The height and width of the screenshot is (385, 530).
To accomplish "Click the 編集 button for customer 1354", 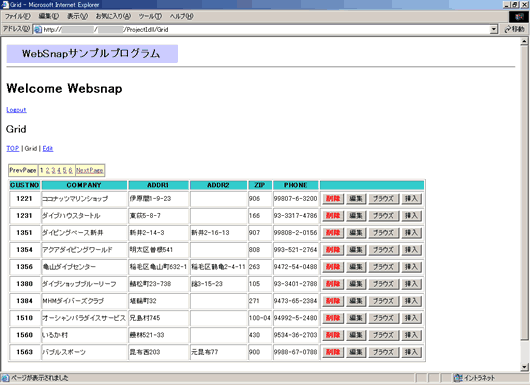I will click(x=356, y=250).
